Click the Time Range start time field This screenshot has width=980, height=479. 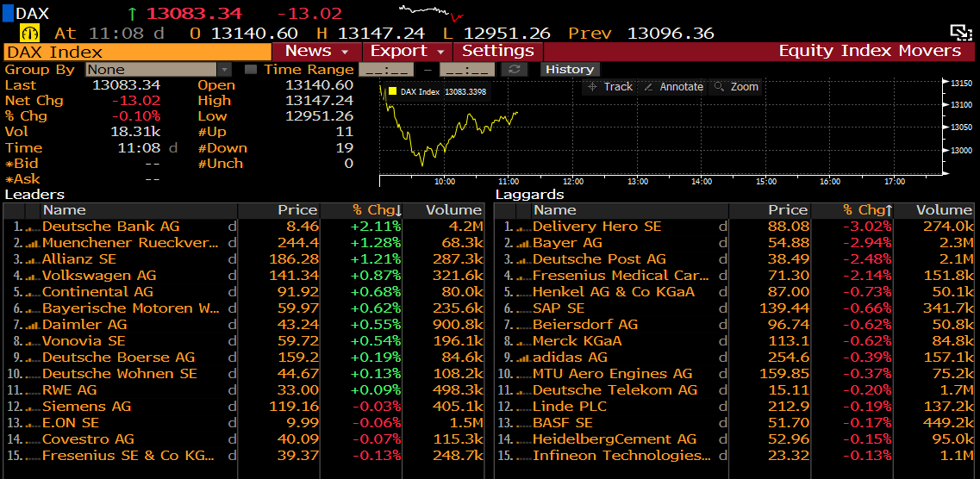[385, 70]
